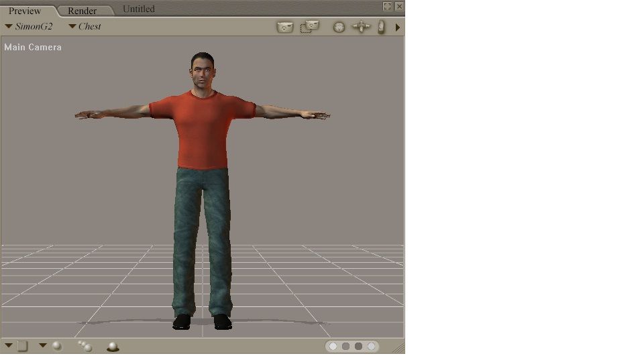Open the Chest actor selection dropdown

(85, 26)
